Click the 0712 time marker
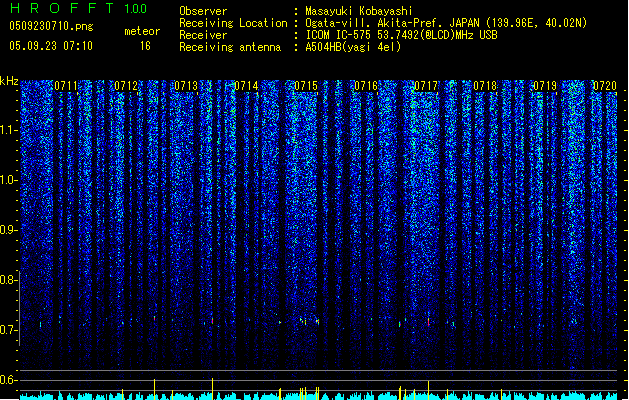The height and width of the screenshot is (400, 629). [126, 86]
